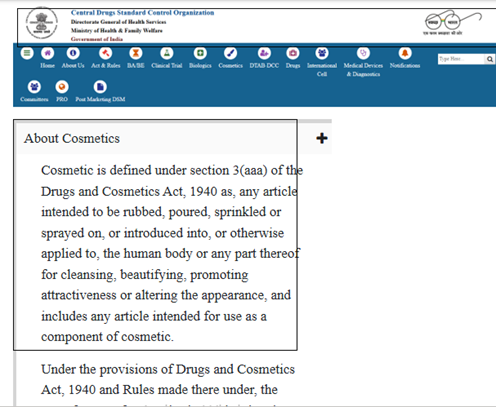
Task: Open the Notifications menu label
Action: coord(405,65)
